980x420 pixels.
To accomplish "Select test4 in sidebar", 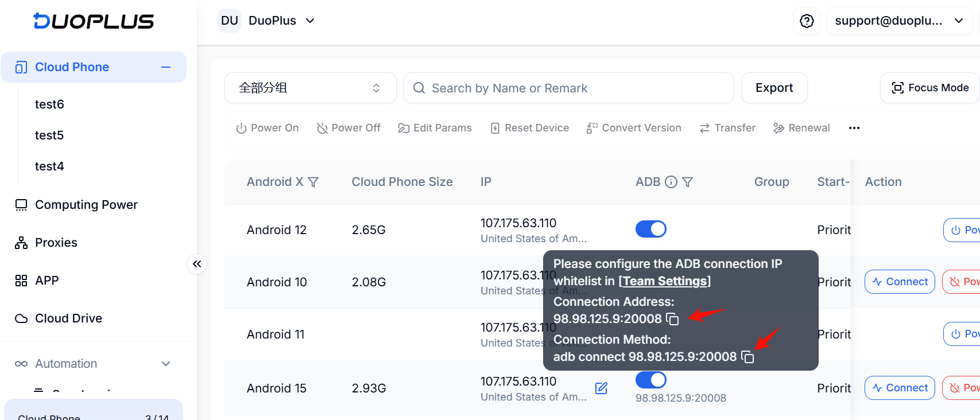I will 49,166.
